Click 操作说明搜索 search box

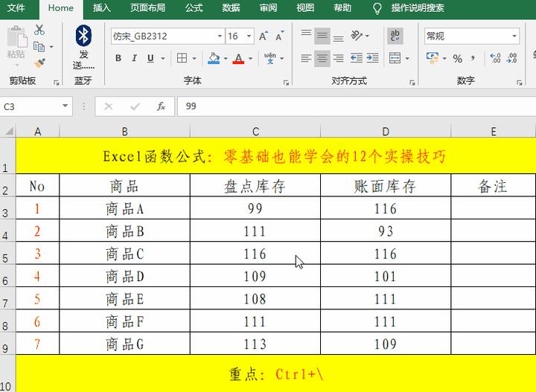click(418, 8)
